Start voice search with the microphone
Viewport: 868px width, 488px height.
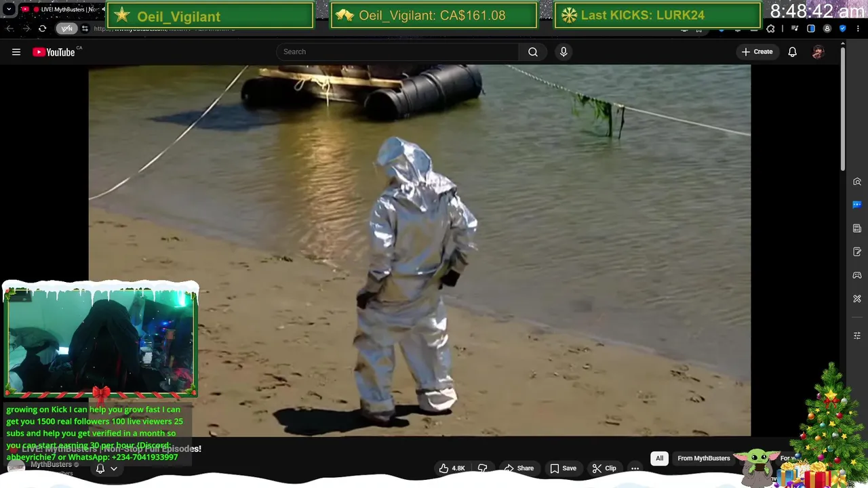pos(564,52)
